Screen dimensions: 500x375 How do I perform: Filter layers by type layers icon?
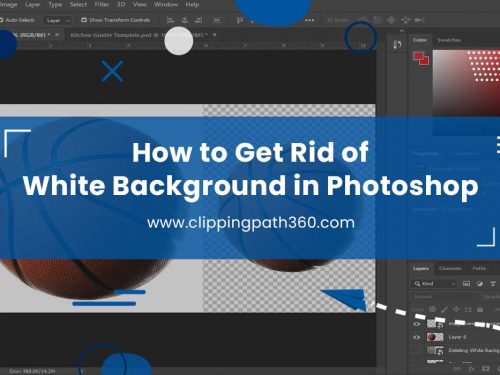tap(493, 284)
